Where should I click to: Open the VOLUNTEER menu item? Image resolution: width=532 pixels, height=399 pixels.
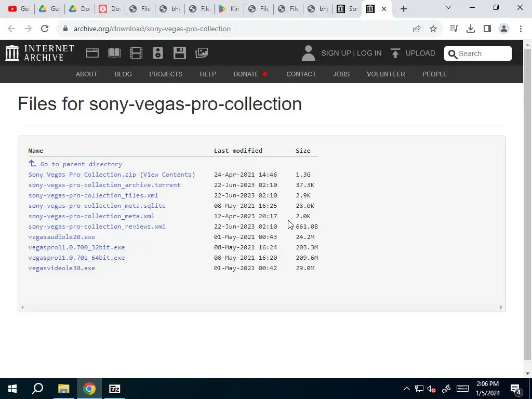coord(386,74)
